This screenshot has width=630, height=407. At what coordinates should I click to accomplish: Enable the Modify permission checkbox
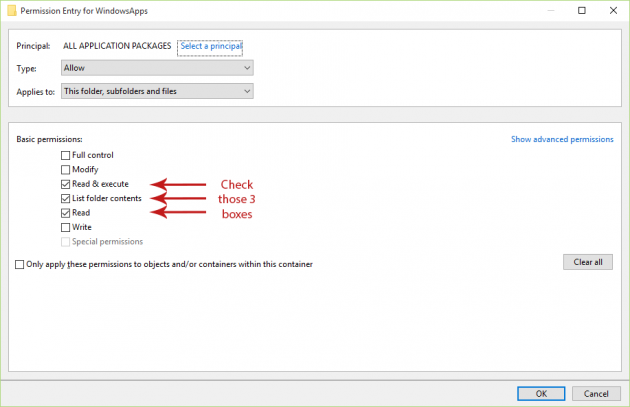(x=65, y=170)
